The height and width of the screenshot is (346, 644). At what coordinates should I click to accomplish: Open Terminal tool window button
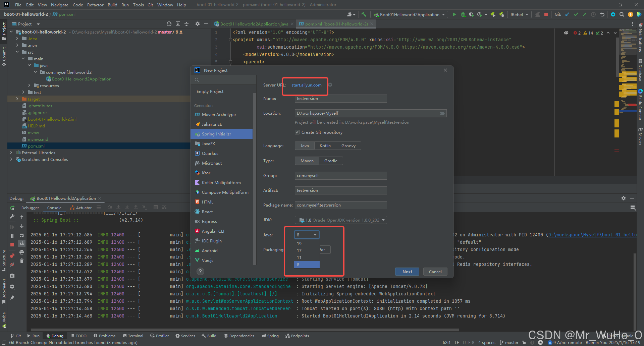(133, 336)
